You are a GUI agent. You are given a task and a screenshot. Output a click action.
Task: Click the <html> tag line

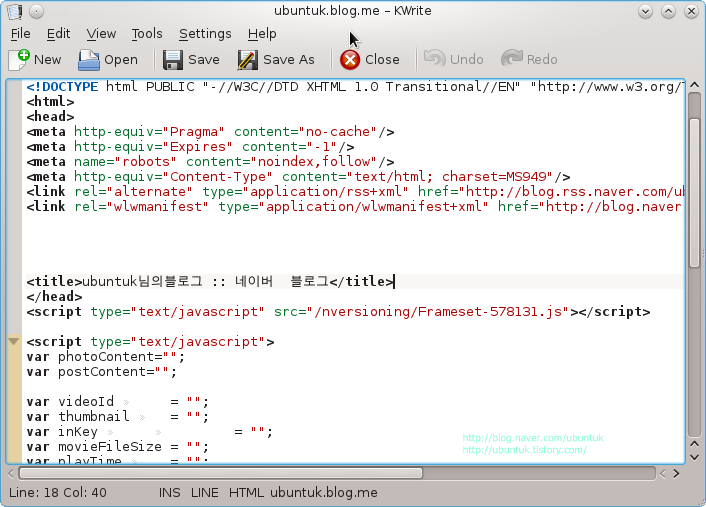click(50, 102)
